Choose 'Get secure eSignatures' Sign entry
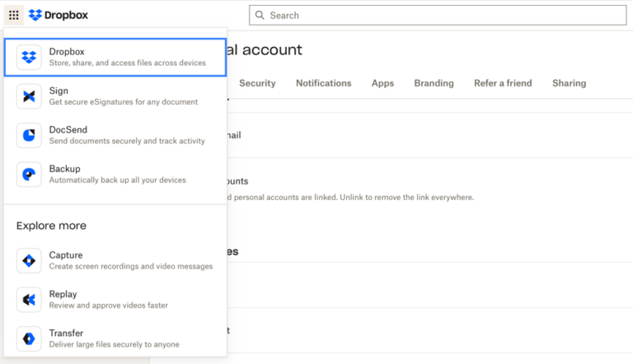633x364 pixels. coord(123,96)
